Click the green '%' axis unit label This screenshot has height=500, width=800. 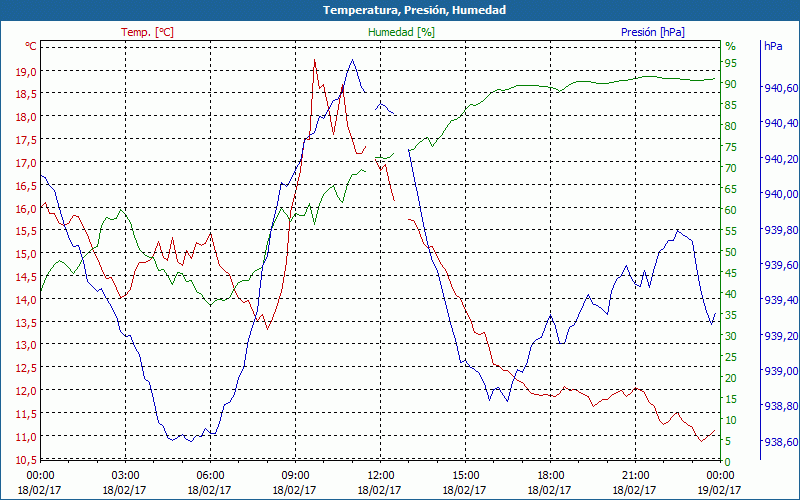[731, 46]
